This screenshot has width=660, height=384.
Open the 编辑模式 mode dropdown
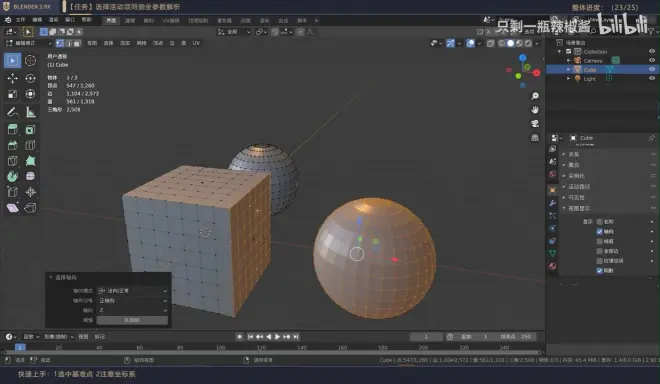pyautogui.click(x=29, y=43)
